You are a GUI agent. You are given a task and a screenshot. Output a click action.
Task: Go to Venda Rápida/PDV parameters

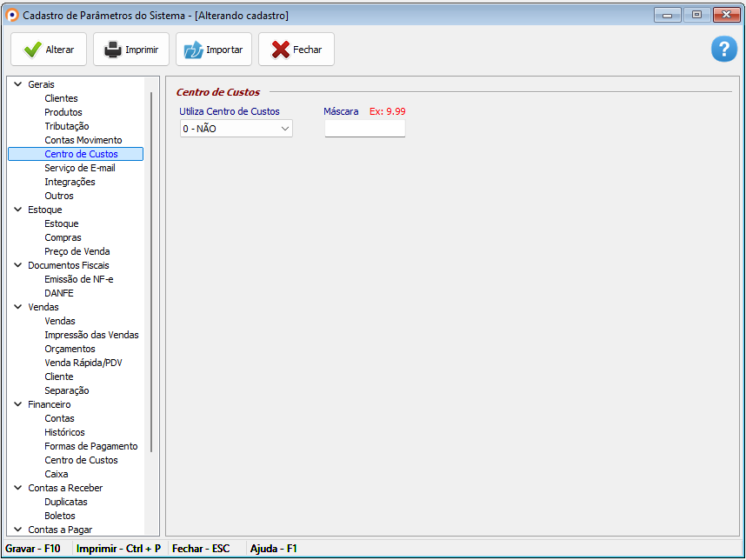pyautogui.click(x=83, y=363)
